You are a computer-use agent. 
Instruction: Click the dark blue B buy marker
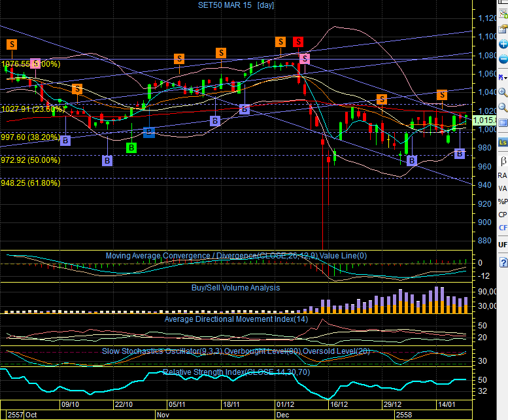pos(148,133)
